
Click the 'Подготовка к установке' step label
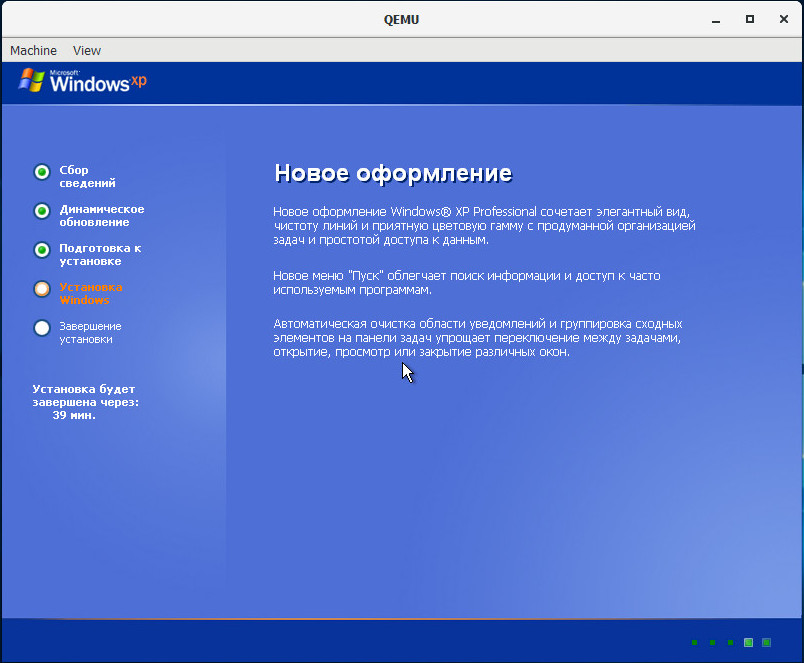point(100,254)
